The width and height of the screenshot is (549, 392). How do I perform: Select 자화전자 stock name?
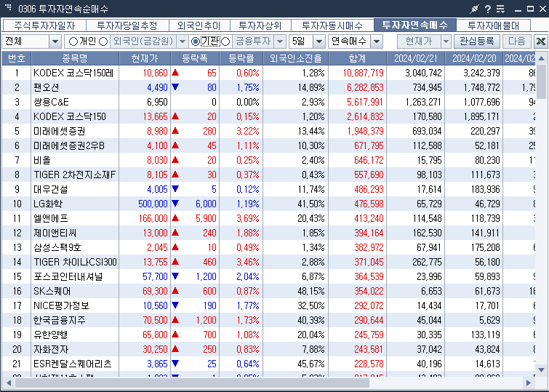51,349
